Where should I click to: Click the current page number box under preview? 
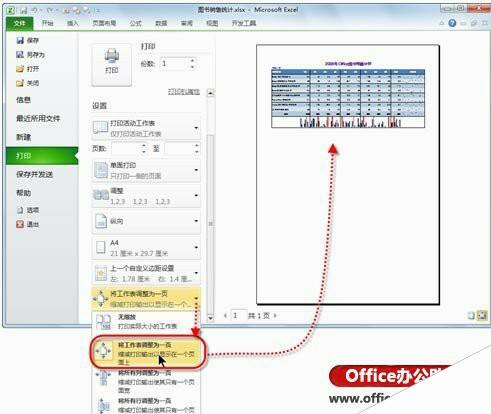pyautogui.click(x=239, y=315)
